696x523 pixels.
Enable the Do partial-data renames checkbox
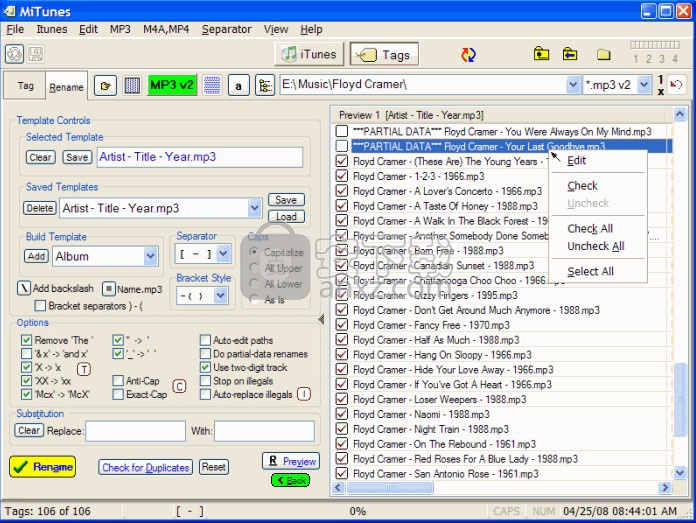click(x=205, y=354)
